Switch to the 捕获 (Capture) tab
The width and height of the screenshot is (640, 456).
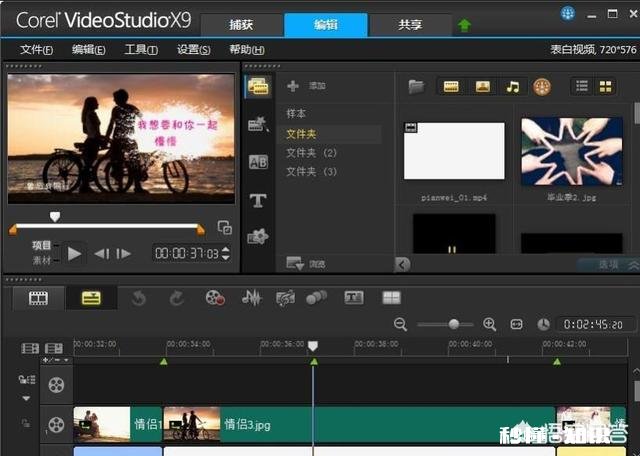pos(241,25)
